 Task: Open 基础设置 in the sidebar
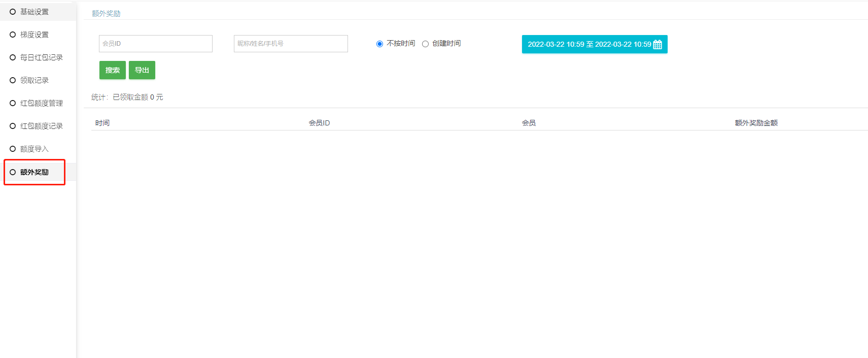pyautogui.click(x=34, y=12)
